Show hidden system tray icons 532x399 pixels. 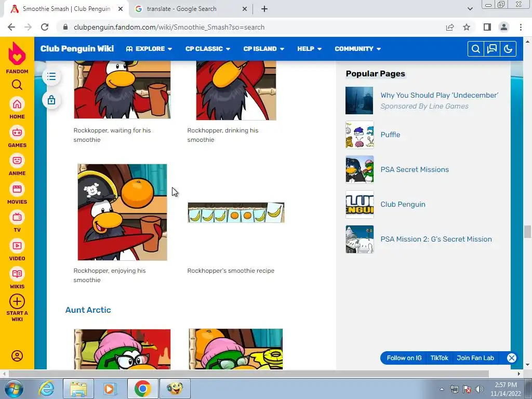[x=442, y=389]
